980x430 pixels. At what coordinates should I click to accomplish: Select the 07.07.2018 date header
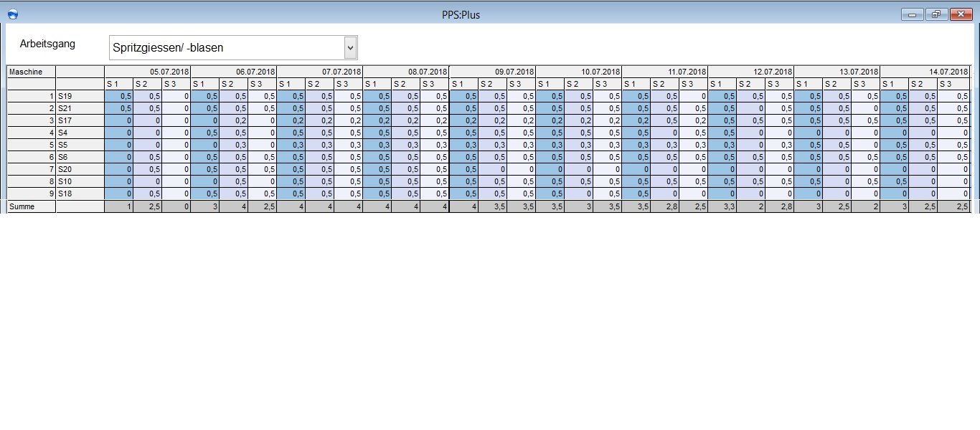point(320,72)
